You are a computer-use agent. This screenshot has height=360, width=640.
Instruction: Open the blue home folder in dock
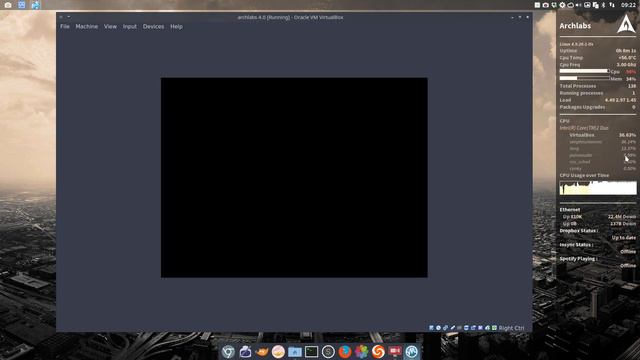tap(295, 351)
